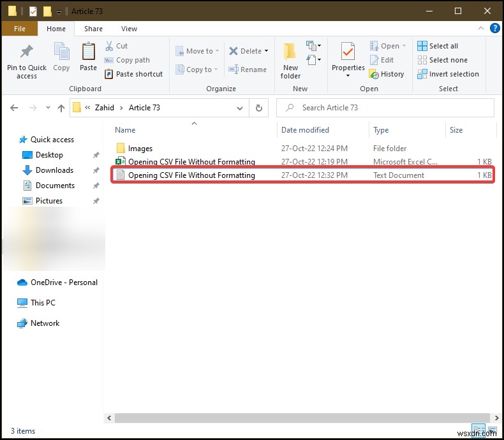Open the File tab

[20, 29]
